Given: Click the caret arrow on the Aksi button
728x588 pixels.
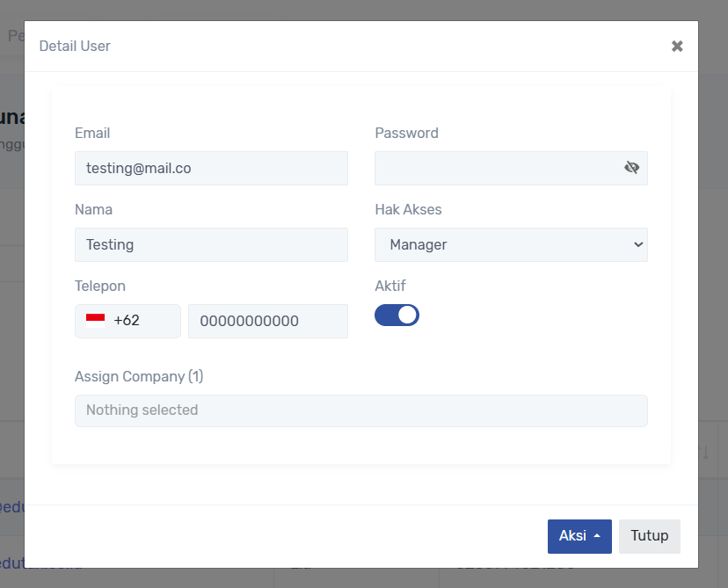Looking at the screenshot, I should click(x=598, y=536).
